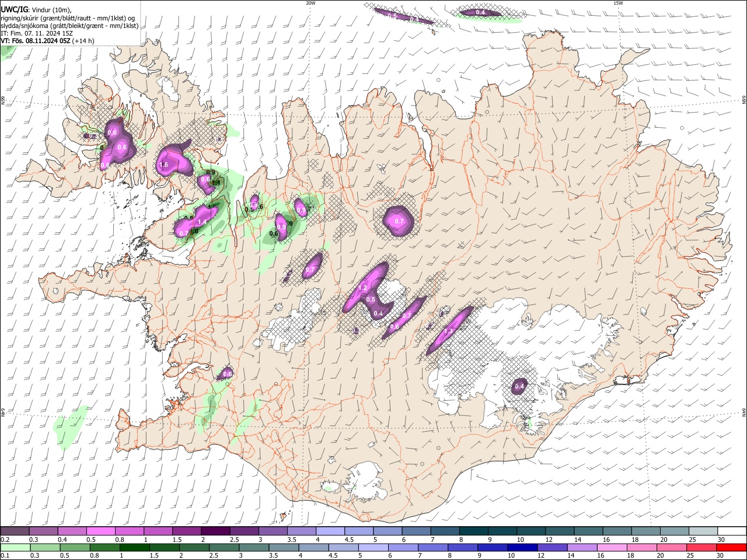Click the bright pink 0.5 upper legend swatch
The width and height of the screenshot is (747, 560).
point(100,531)
